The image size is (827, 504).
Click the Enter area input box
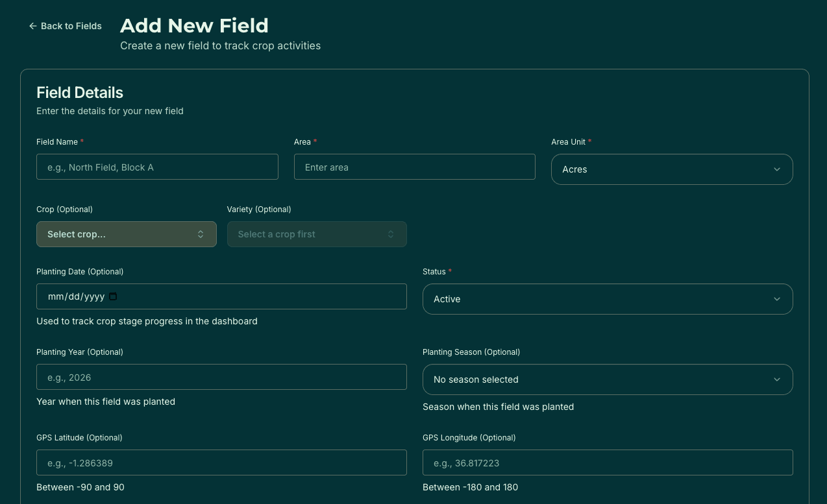pos(414,167)
